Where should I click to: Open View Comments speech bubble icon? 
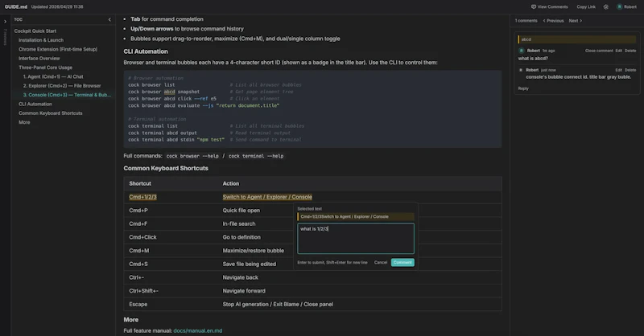(x=534, y=7)
